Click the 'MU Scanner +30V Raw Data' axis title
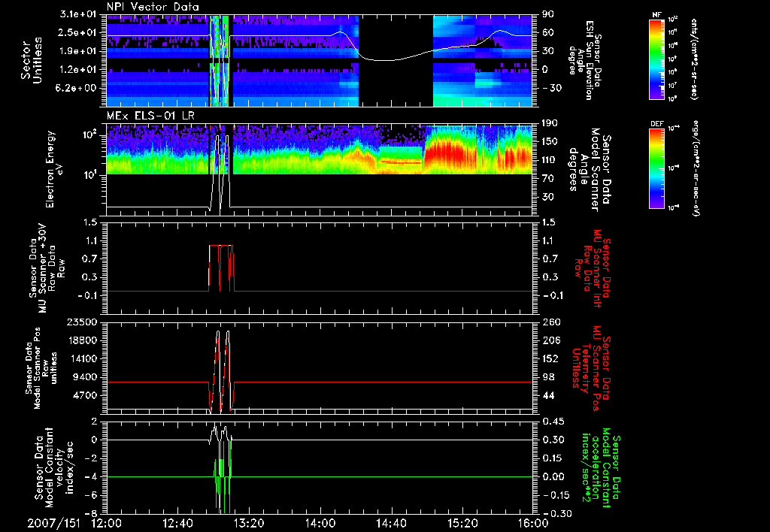This screenshot has height=532, width=770. [47, 268]
